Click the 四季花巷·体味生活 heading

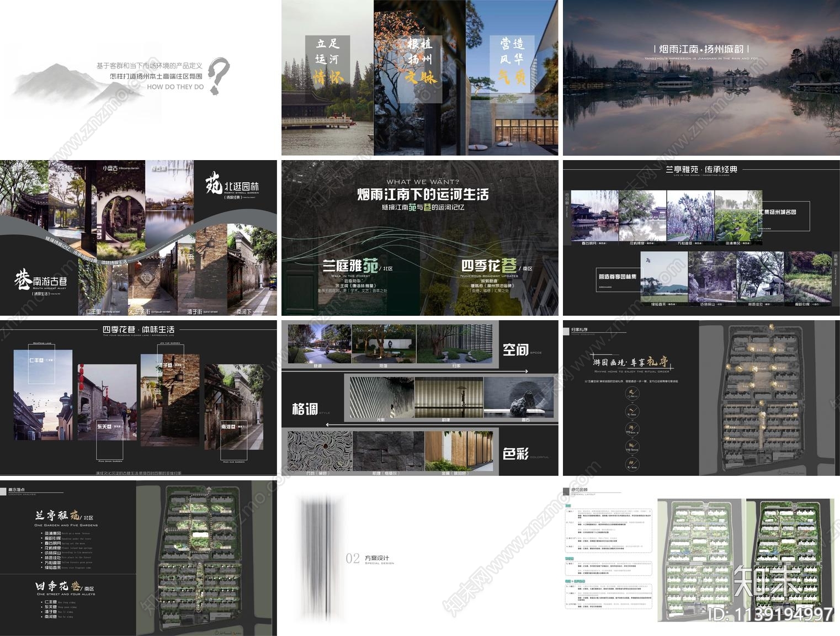(139, 329)
